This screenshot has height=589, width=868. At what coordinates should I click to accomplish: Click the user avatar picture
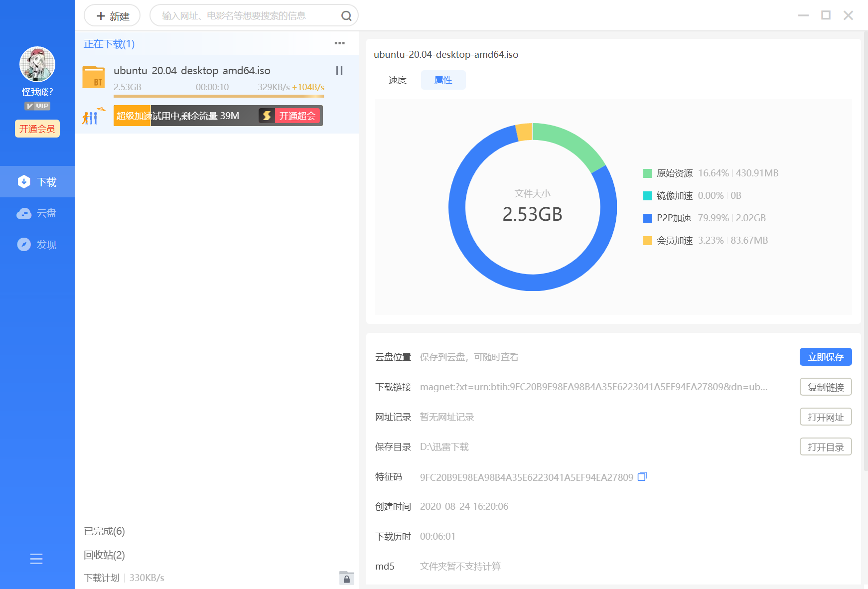point(37,64)
